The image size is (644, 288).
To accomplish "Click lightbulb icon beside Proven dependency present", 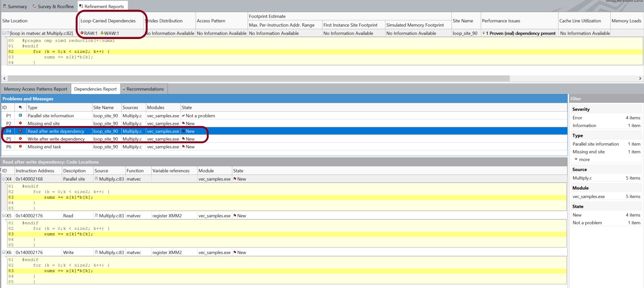I will tap(484, 33).
